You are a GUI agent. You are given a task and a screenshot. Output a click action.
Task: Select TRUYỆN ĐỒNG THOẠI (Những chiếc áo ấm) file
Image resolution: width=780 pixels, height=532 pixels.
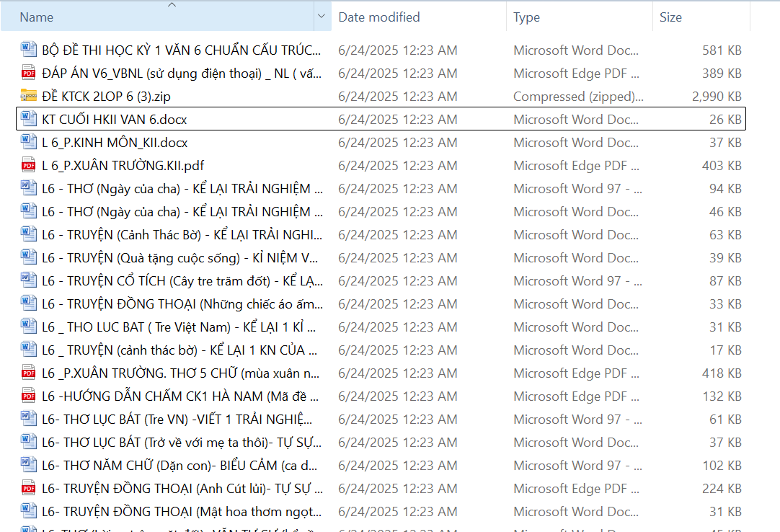pyautogui.click(x=182, y=303)
